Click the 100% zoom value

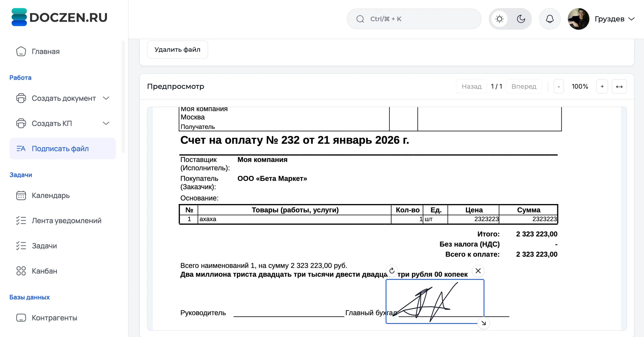[x=580, y=86]
